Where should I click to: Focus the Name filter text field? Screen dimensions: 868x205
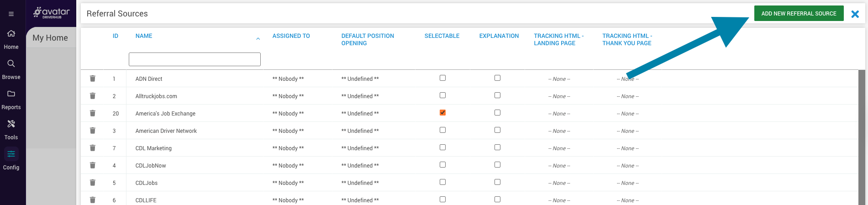195,59
